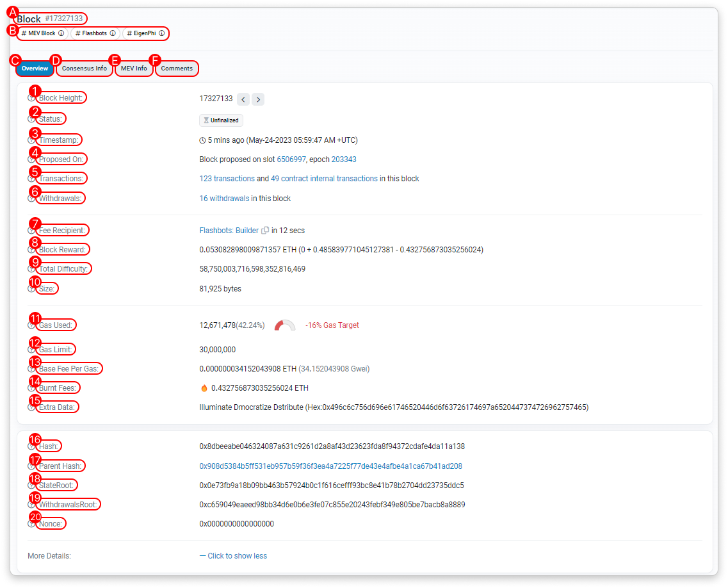The height and width of the screenshot is (588, 728).
Task: Click the help icon beside Block Height
Action: click(x=31, y=99)
